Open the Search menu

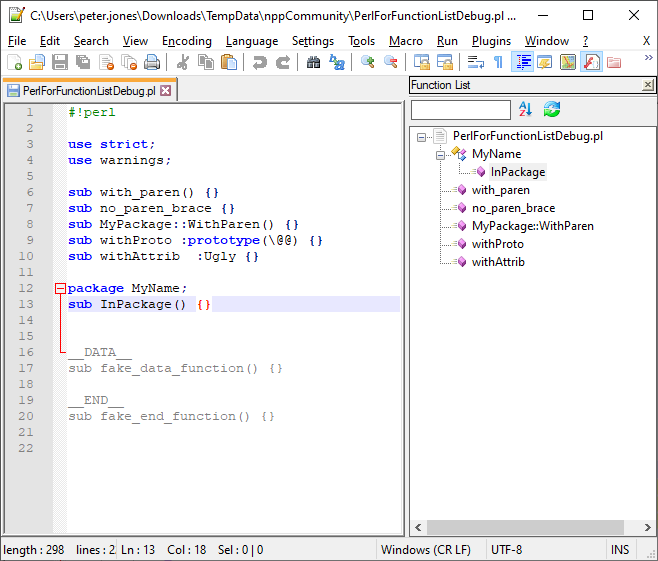tap(91, 41)
